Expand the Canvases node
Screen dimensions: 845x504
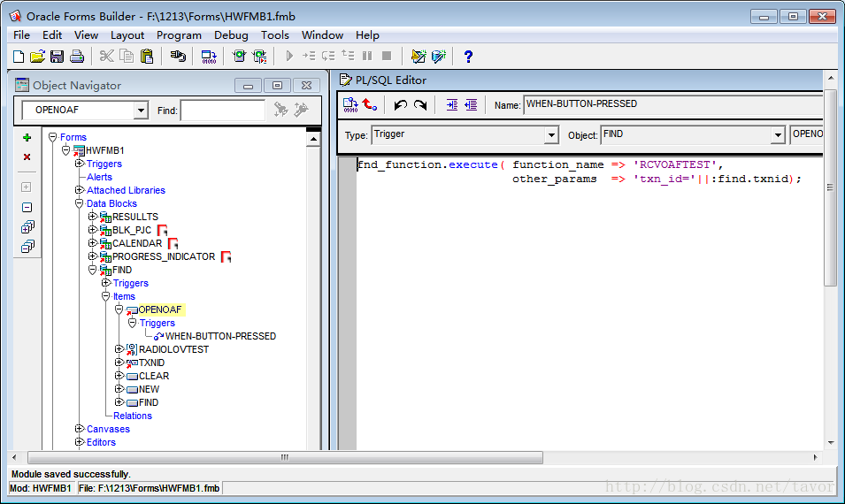coord(80,429)
